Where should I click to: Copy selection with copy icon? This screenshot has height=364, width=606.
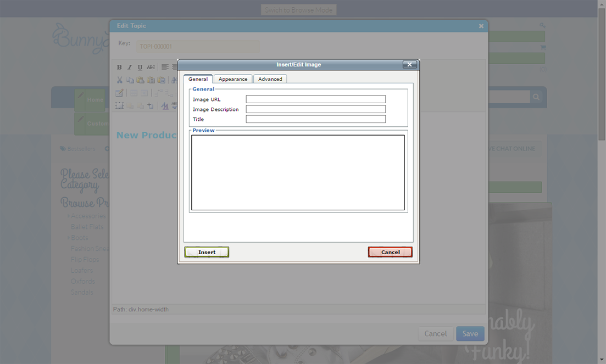coord(130,80)
